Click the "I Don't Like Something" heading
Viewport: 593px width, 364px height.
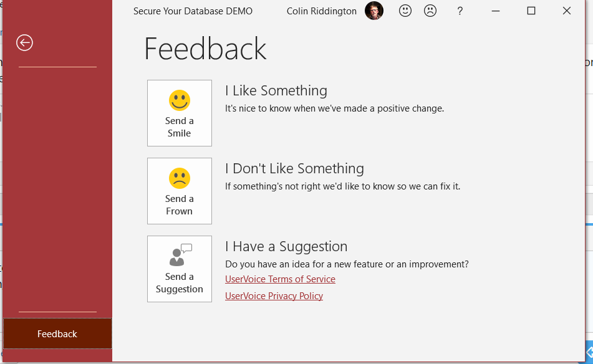click(294, 169)
